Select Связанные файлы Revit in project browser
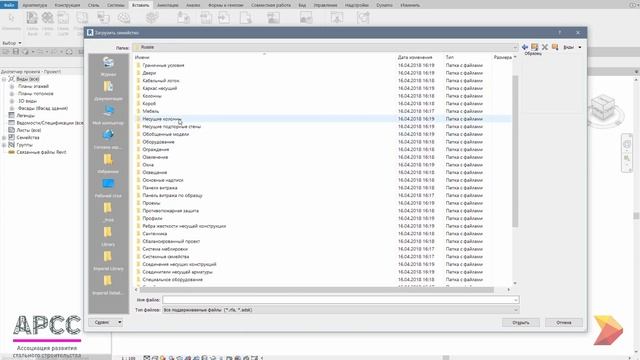640x360 pixels. coord(41,152)
